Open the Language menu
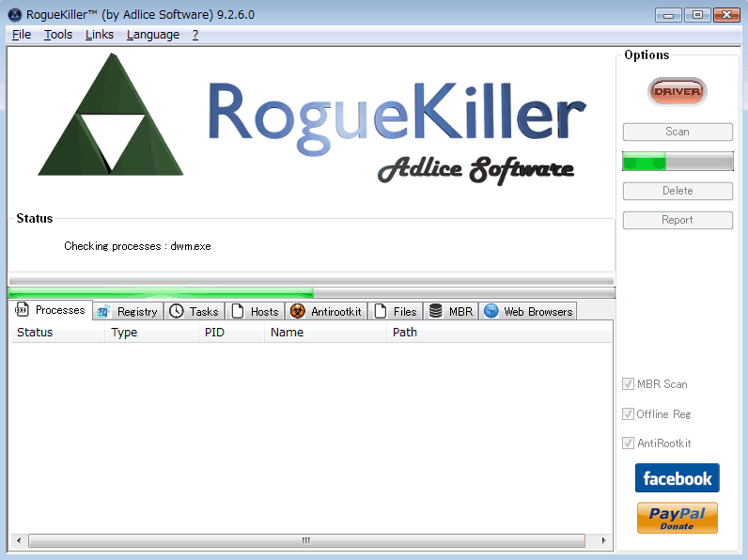The height and width of the screenshot is (560, 748). pyautogui.click(x=152, y=35)
